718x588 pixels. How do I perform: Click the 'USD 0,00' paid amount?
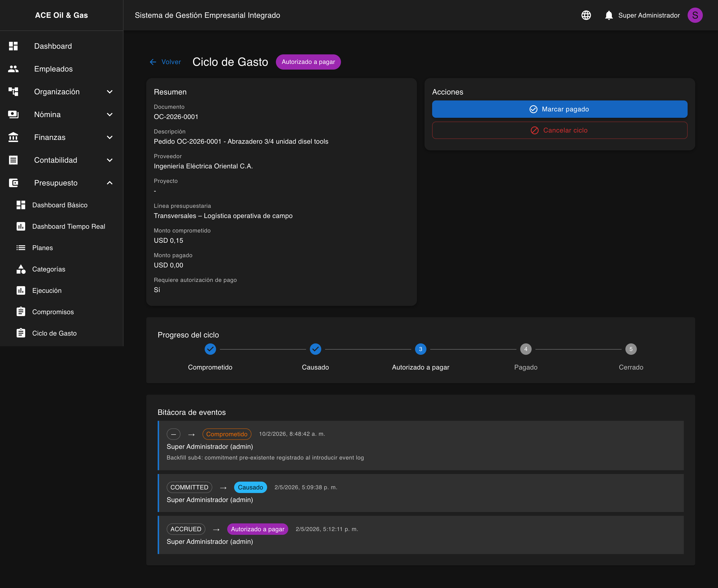coord(168,265)
